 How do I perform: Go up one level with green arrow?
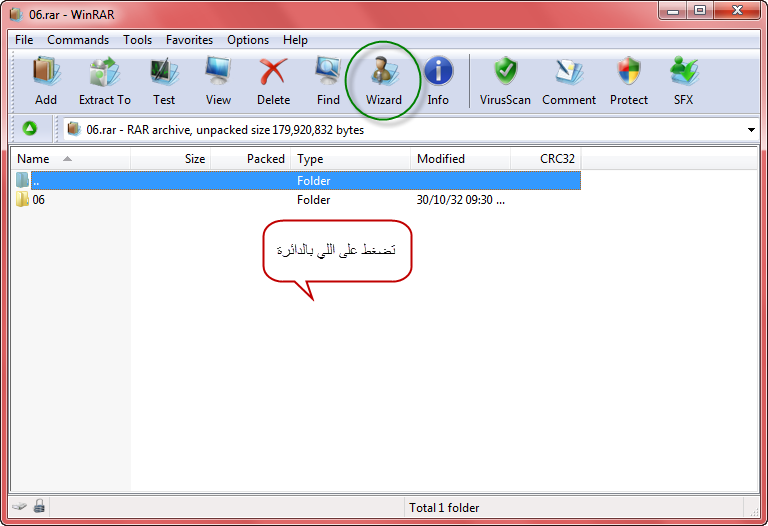point(30,129)
